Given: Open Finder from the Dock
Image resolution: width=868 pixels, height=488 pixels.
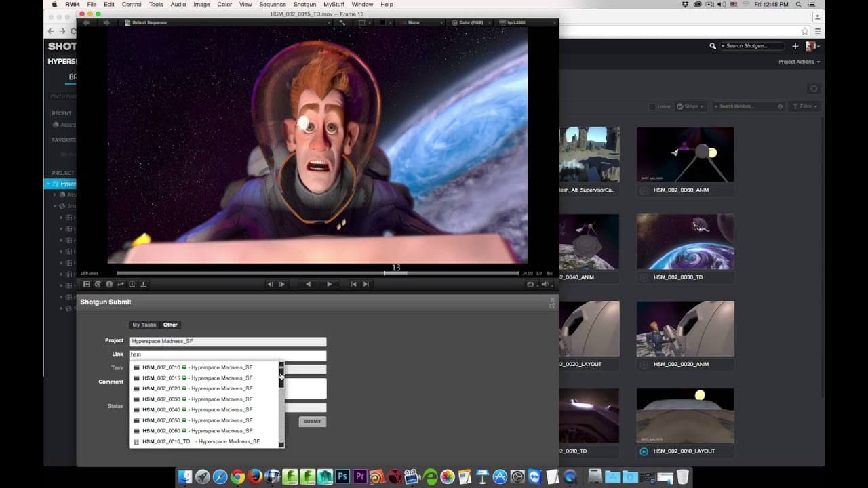Looking at the screenshot, I should (x=185, y=476).
